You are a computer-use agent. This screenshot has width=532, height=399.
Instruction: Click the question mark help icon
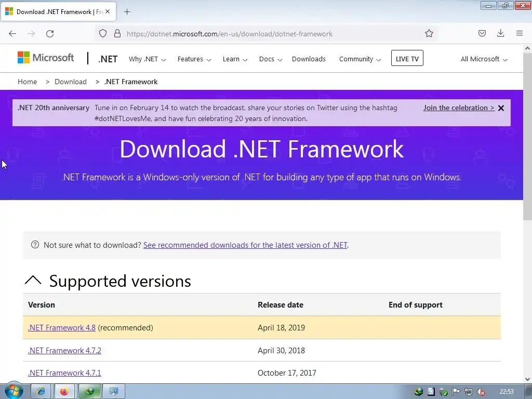[35, 245]
